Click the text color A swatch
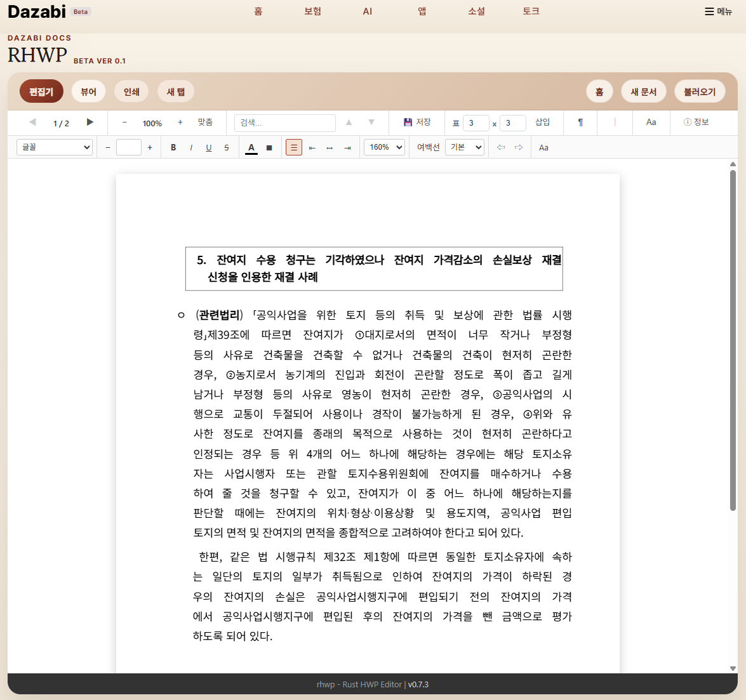 point(251,148)
